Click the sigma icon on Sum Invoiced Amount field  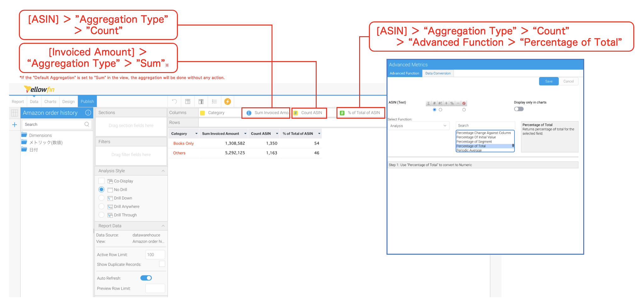[249, 113]
